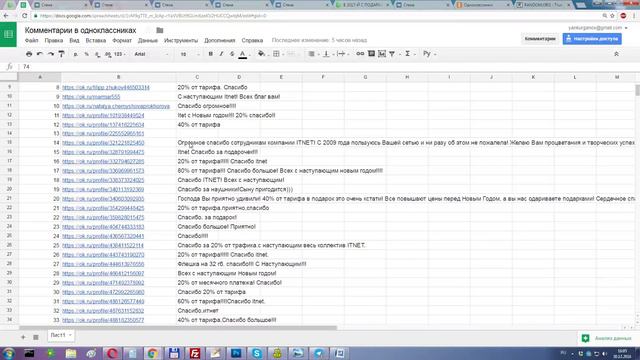Click the Insert chart icon
Viewport: 640px width, 360px height.
(382, 54)
